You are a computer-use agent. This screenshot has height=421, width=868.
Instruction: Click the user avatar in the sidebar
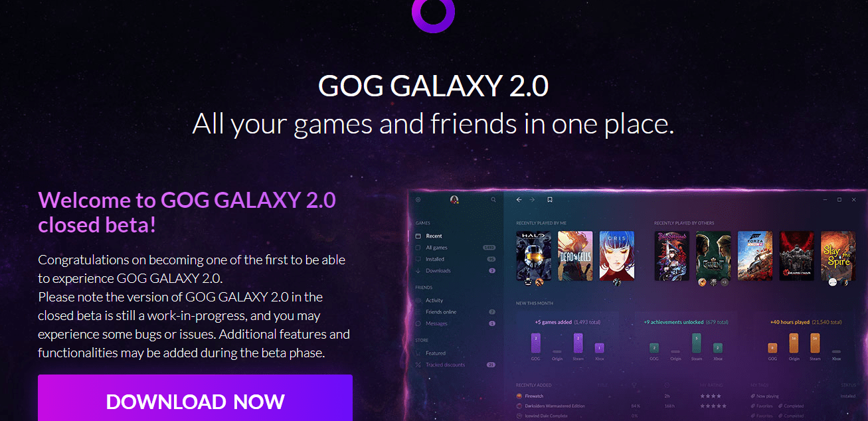pyautogui.click(x=455, y=199)
